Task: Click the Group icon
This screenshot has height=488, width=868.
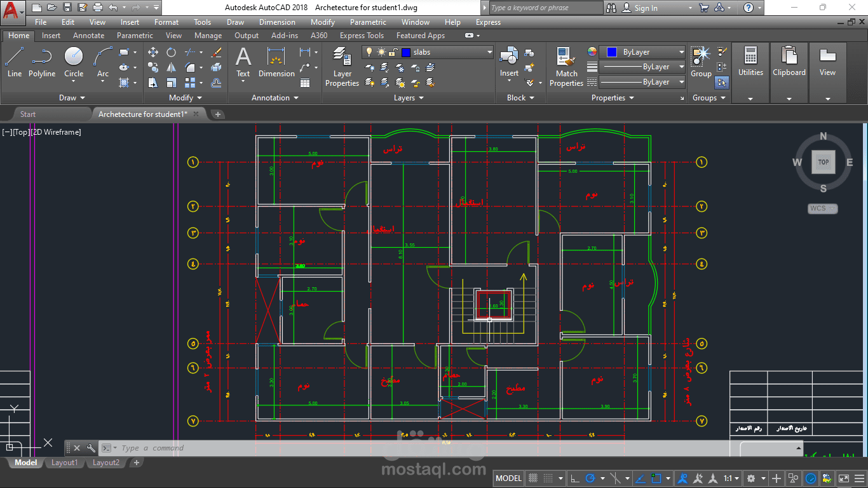Action: point(701,62)
